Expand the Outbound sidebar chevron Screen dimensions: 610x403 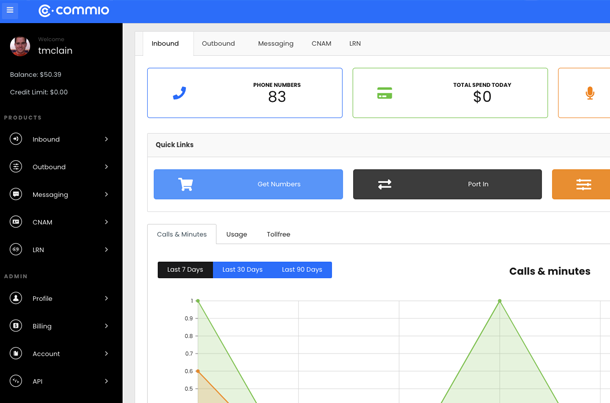pyautogui.click(x=106, y=166)
